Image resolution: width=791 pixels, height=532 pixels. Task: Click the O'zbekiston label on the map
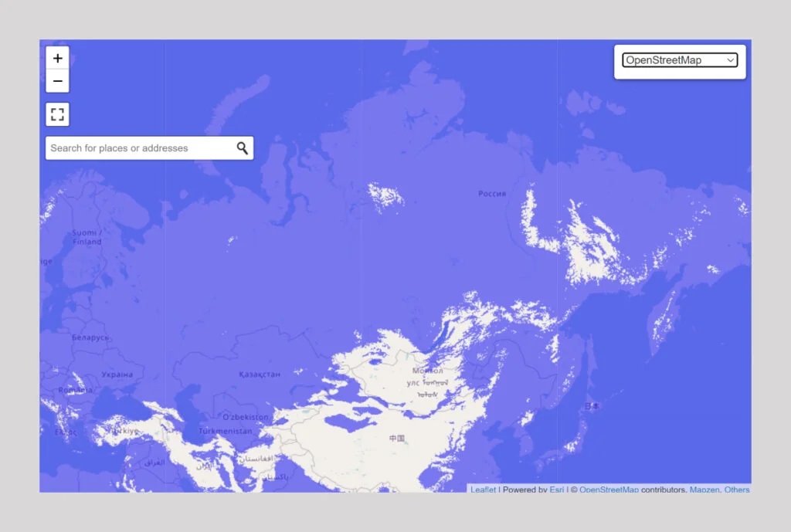[x=245, y=417]
